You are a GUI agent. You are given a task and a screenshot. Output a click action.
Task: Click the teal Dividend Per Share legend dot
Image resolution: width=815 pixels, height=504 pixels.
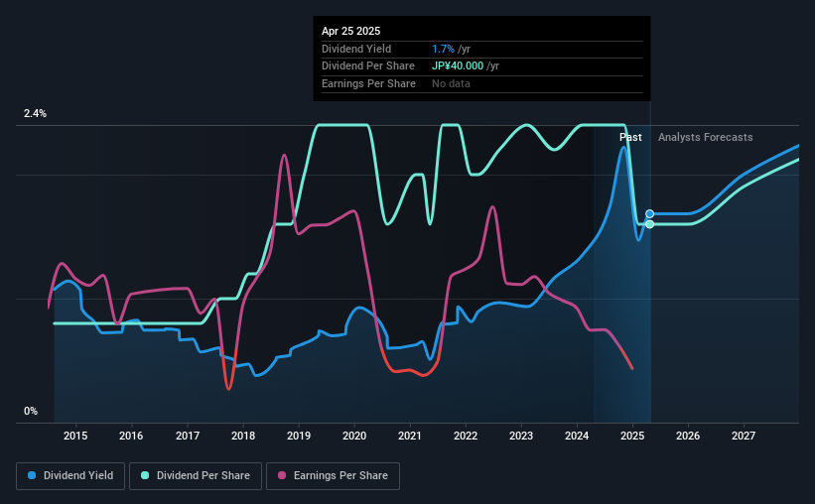pyautogui.click(x=145, y=475)
